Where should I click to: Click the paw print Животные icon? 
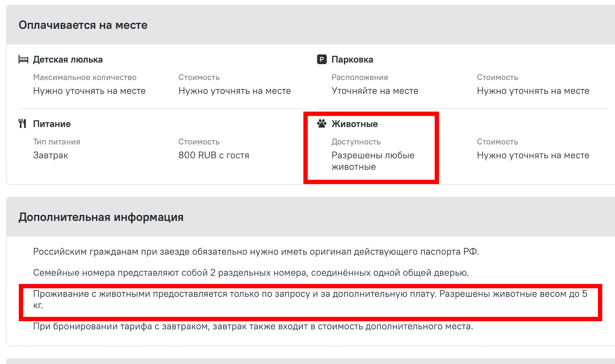coord(322,124)
